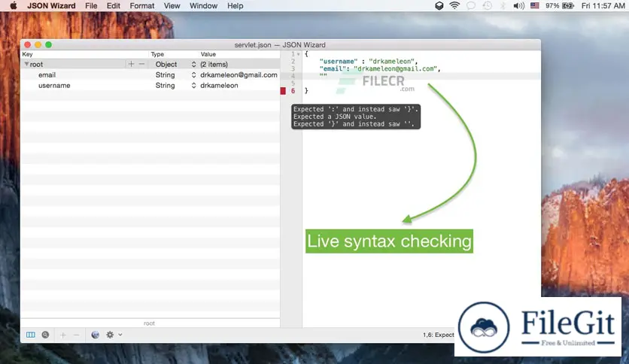Select the root key in the tree
This screenshot has width=629, height=364.
click(x=36, y=64)
